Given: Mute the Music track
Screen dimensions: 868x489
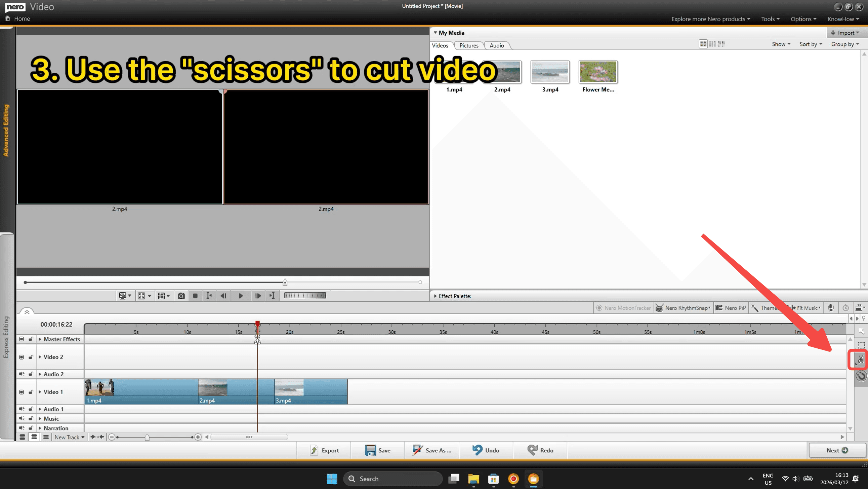Looking at the screenshot, I should coord(22,418).
